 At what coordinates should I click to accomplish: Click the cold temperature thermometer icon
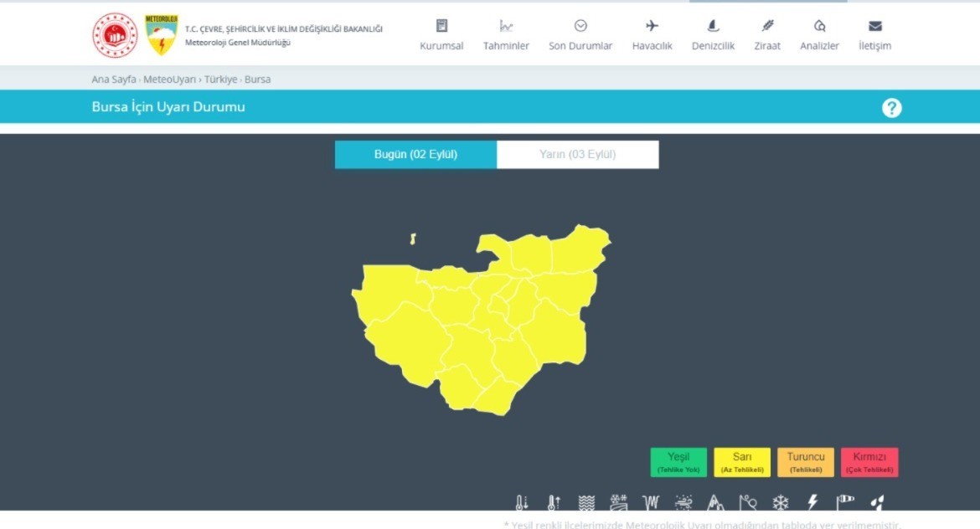pos(521,503)
